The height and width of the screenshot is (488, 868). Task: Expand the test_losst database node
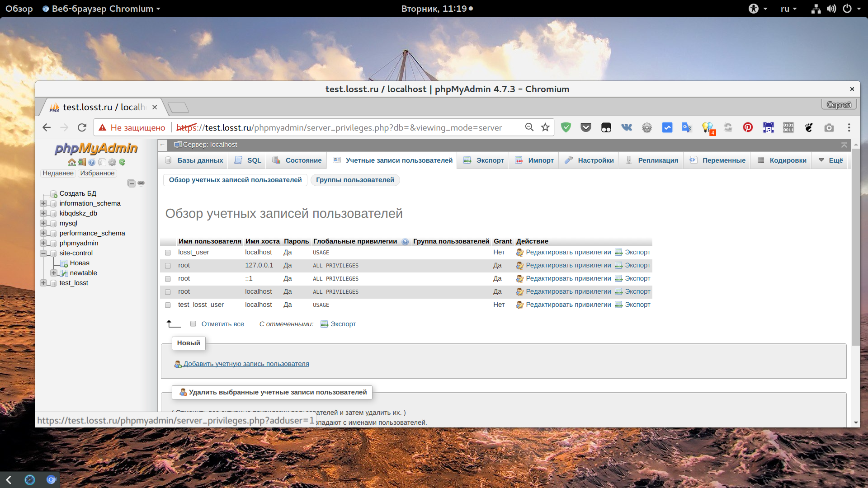(x=43, y=283)
